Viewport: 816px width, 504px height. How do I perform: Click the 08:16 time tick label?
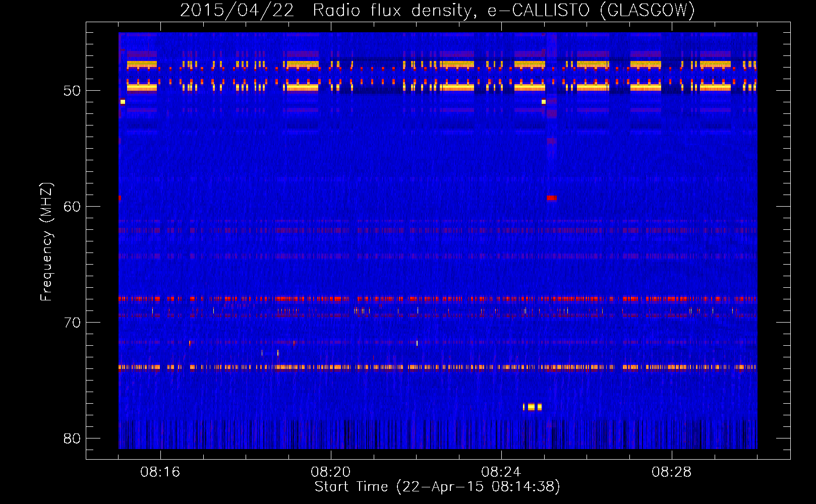[160, 472]
